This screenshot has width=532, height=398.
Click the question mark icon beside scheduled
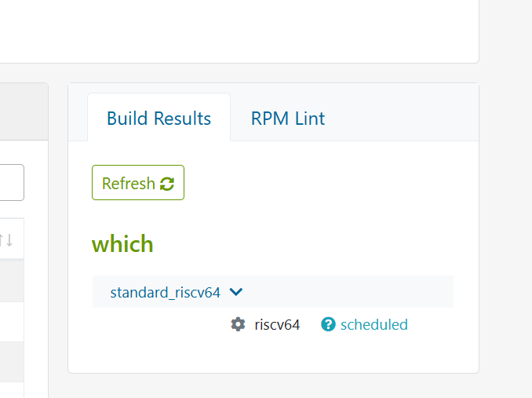(328, 324)
